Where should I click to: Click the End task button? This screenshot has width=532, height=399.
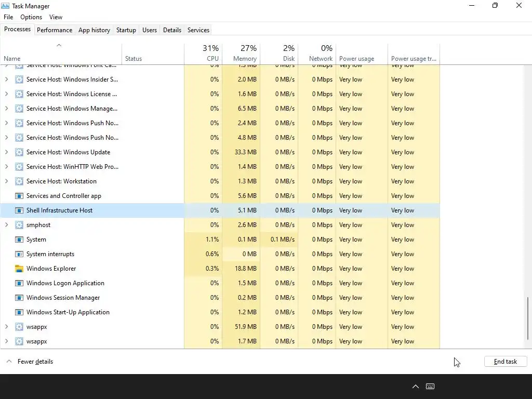(506, 362)
